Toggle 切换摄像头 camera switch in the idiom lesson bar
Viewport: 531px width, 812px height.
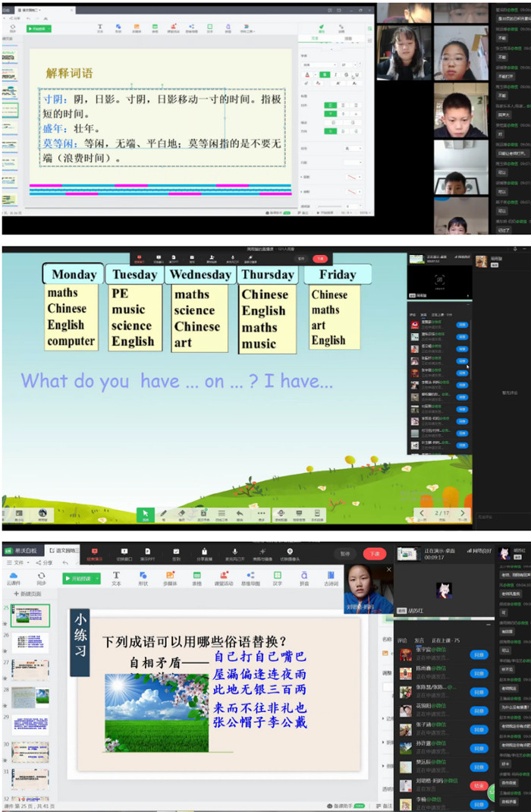click(x=289, y=553)
